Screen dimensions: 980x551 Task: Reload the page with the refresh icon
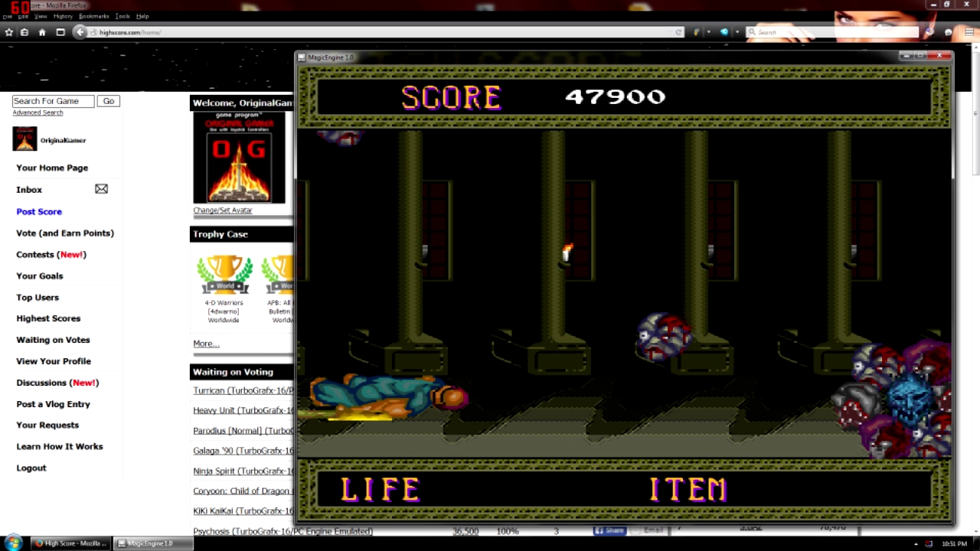coord(678,32)
